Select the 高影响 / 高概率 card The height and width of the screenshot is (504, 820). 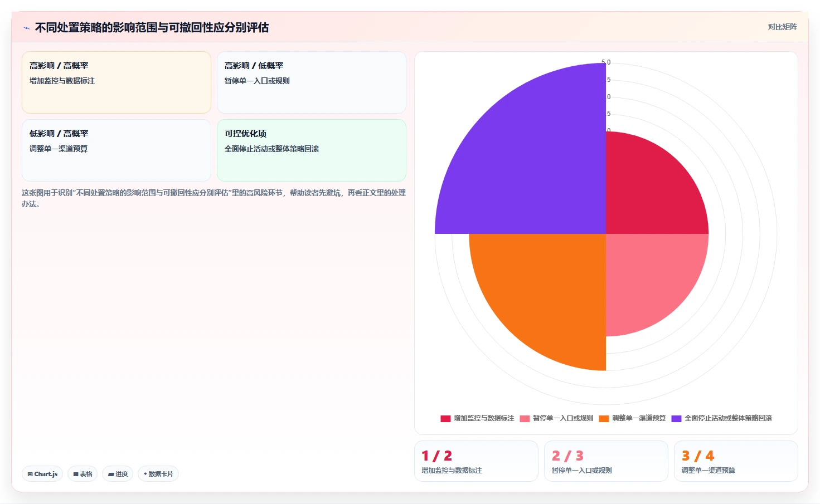click(x=117, y=82)
